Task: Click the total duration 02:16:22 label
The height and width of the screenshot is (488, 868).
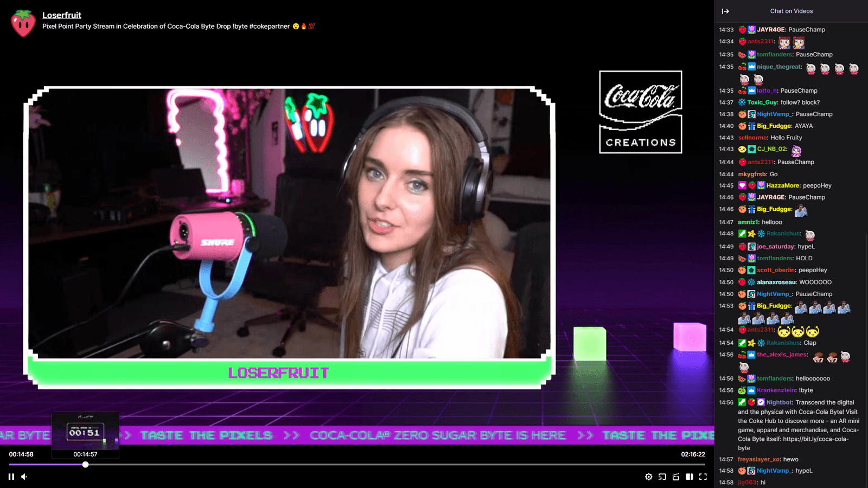Action: pos(693,454)
